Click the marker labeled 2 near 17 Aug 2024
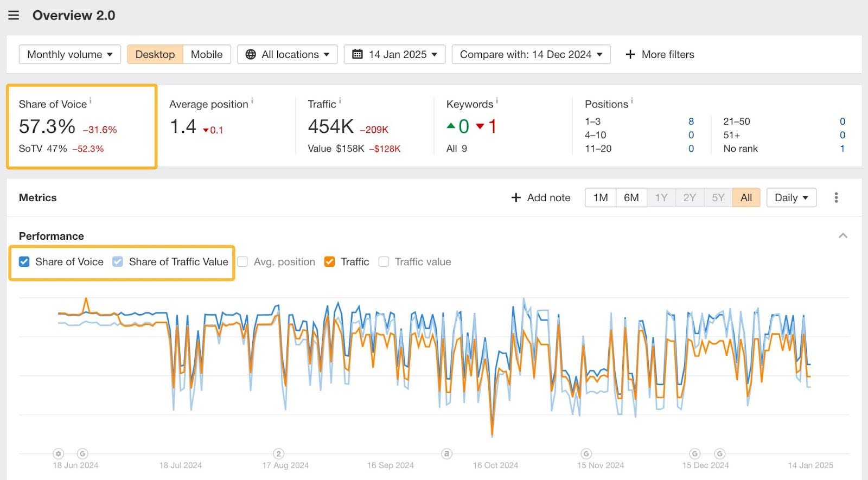This screenshot has width=868, height=480. click(x=278, y=453)
